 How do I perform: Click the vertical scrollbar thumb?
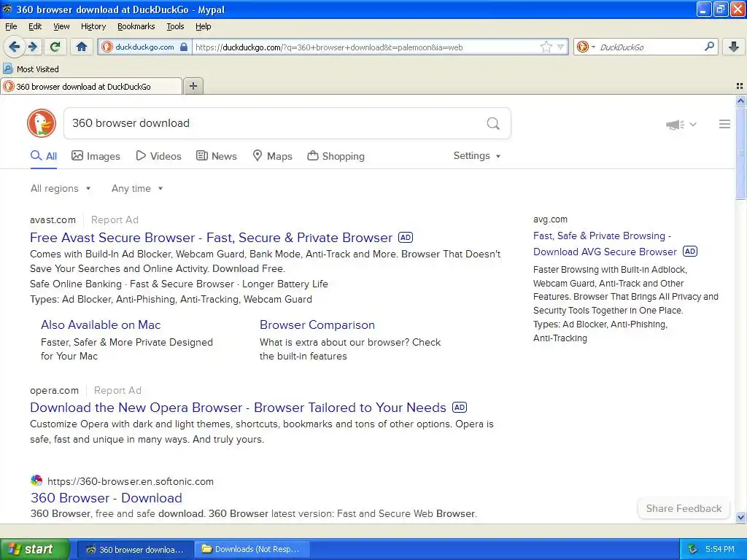(740, 153)
